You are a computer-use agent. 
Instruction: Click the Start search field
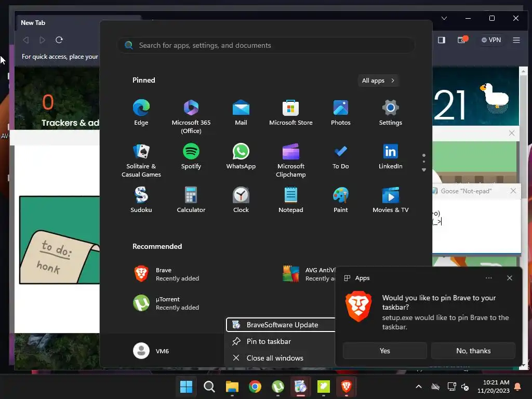click(266, 46)
